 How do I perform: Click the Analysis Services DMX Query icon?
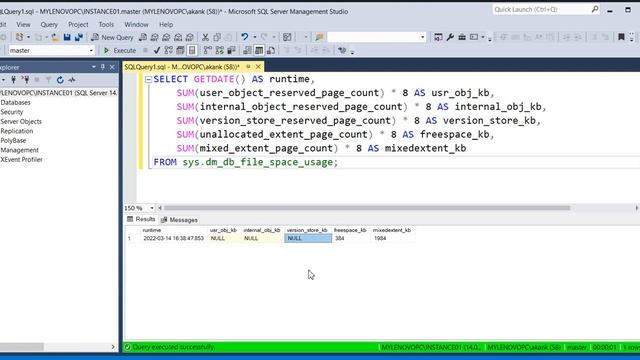pyautogui.click(x=166, y=37)
